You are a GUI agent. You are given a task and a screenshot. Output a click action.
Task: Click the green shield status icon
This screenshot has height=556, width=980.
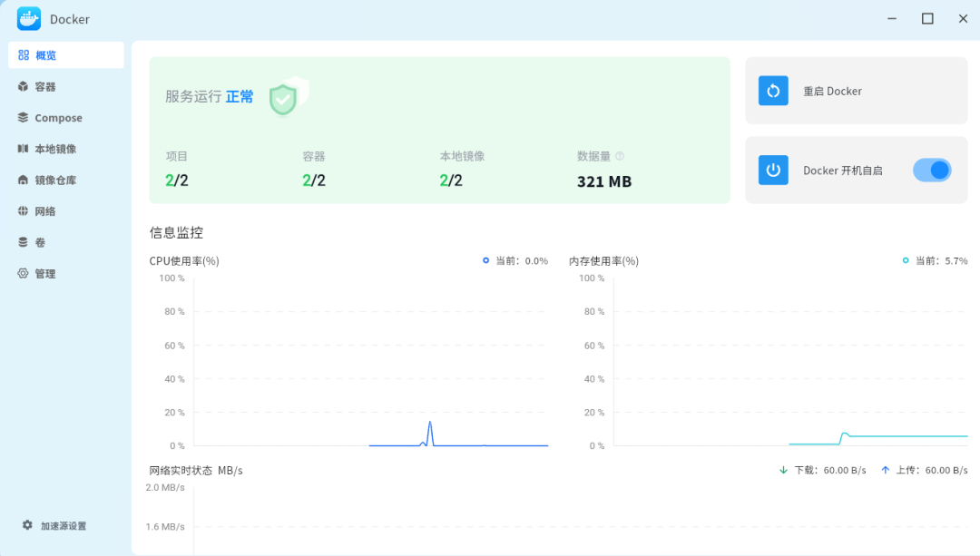tap(283, 100)
